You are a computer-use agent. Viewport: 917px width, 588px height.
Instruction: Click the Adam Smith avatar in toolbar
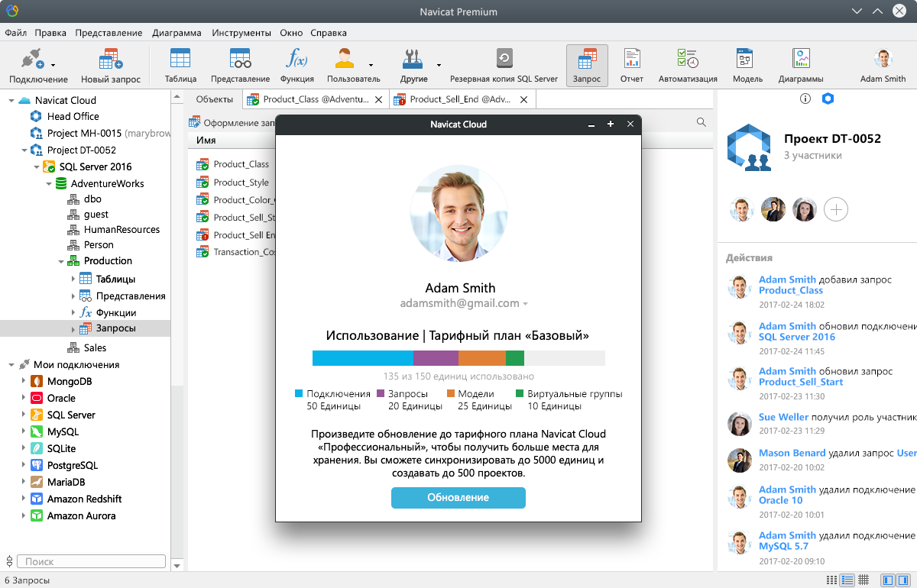coord(883,59)
